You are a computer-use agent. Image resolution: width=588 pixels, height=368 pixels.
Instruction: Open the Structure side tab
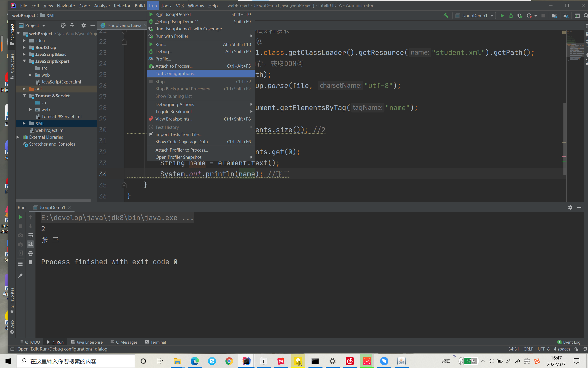[12, 66]
